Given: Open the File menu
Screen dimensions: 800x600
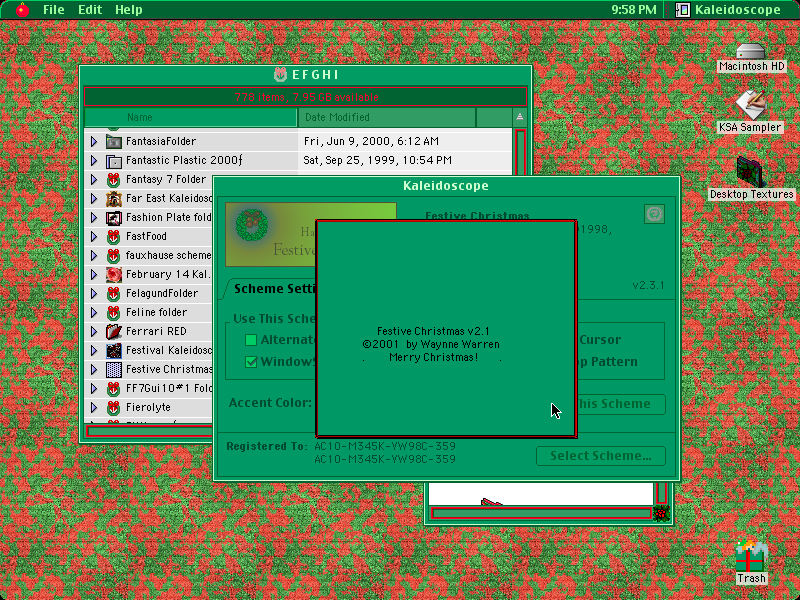Looking at the screenshot, I should point(54,10).
